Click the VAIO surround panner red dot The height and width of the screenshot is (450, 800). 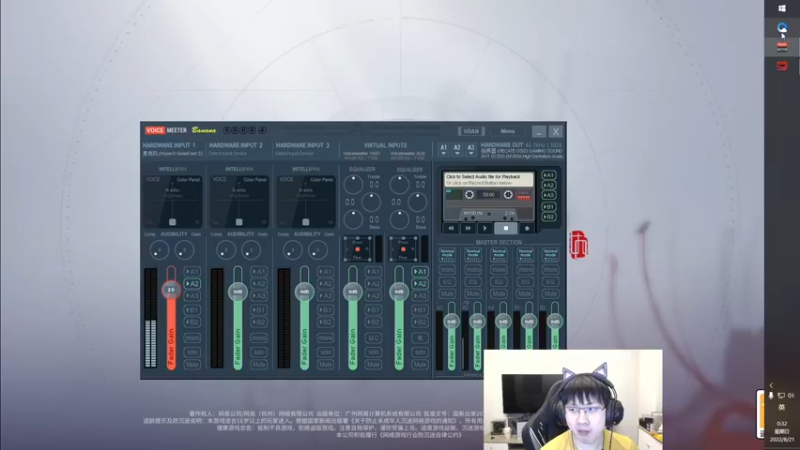(357, 249)
